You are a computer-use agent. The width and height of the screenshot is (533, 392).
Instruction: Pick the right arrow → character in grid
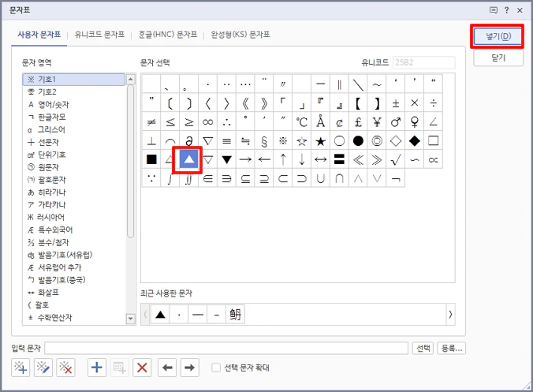(245, 159)
